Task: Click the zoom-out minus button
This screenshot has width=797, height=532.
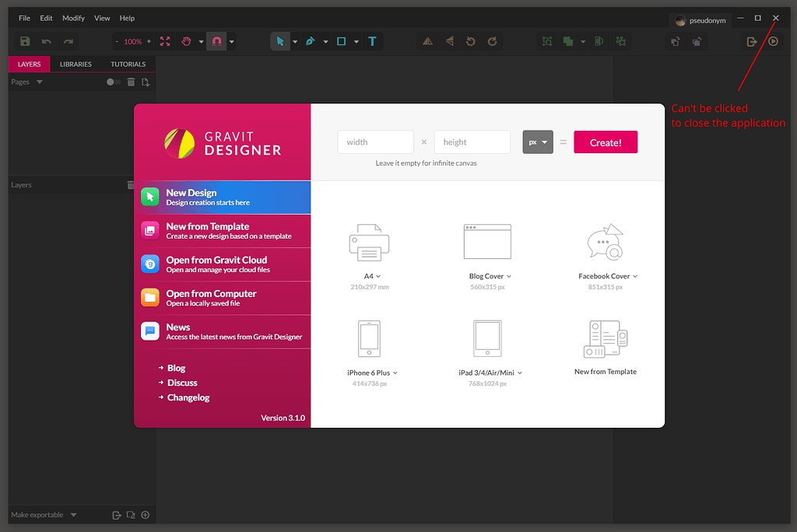Action: (x=117, y=41)
